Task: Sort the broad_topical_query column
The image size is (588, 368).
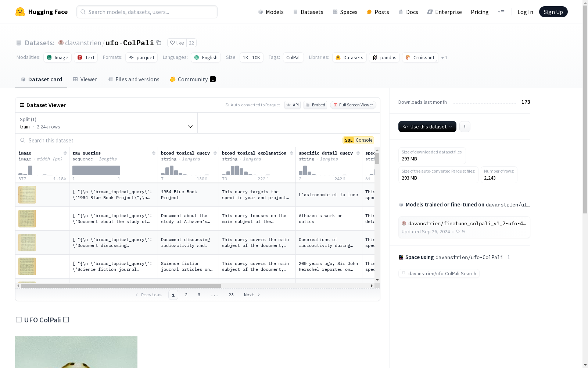Action: [215, 153]
